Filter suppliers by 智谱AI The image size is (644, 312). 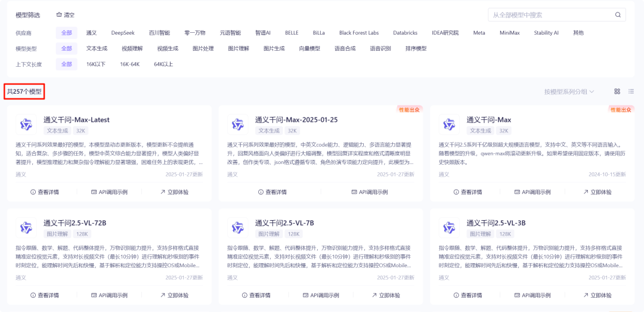click(x=263, y=32)
